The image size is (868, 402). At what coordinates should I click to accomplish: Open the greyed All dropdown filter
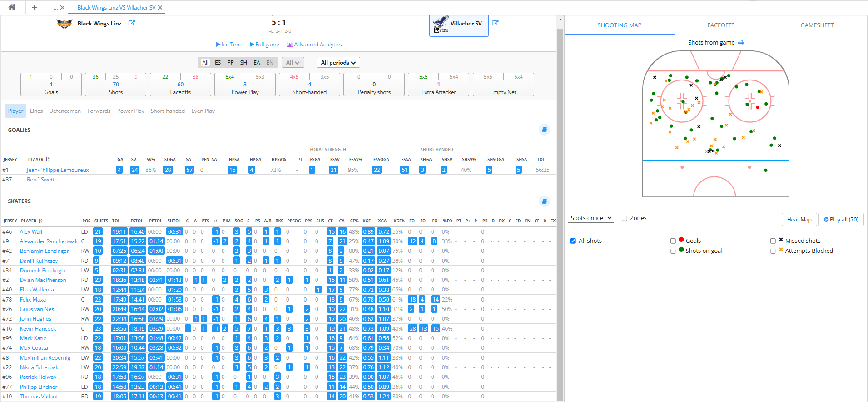click(293, 63)
